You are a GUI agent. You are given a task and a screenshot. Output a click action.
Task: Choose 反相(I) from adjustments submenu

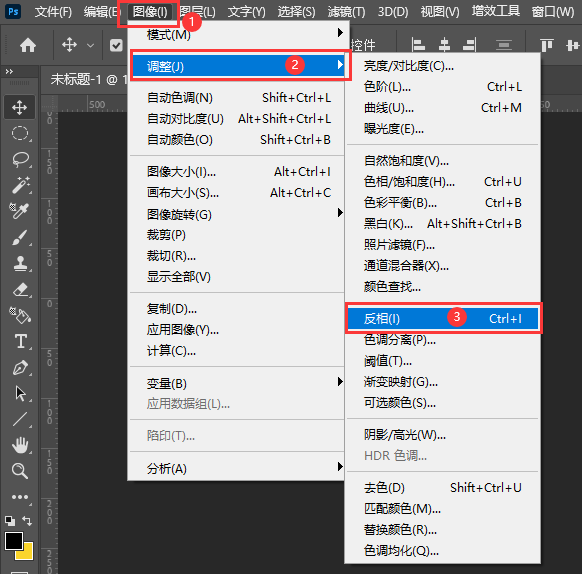(442, 319)
